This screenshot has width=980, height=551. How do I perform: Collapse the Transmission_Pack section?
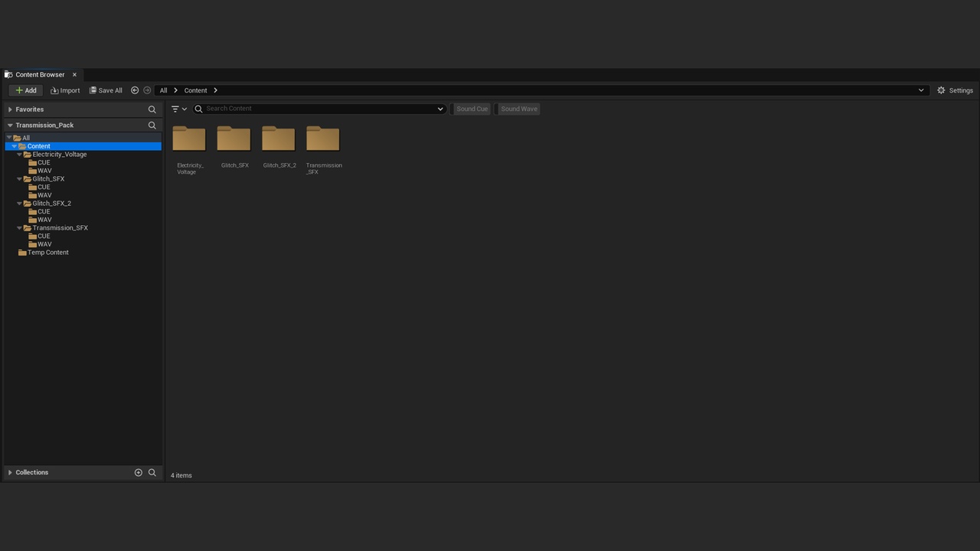(x=10, y=126)
